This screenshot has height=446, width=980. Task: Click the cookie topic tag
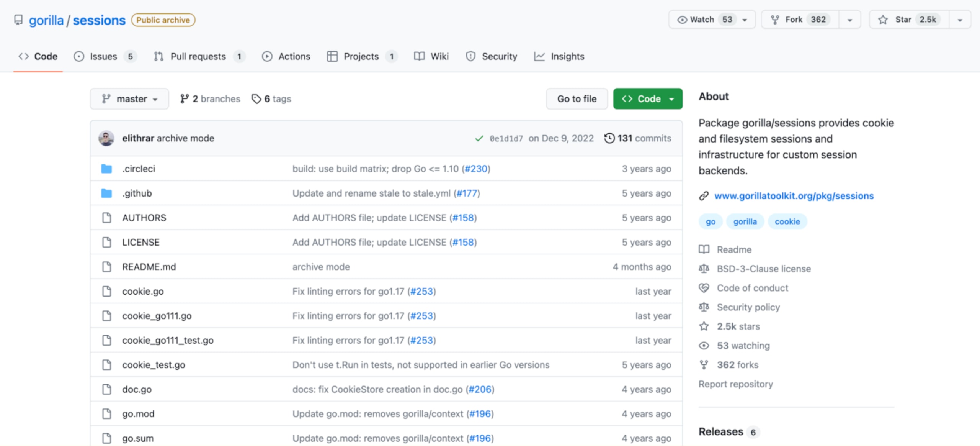(787, 221)
